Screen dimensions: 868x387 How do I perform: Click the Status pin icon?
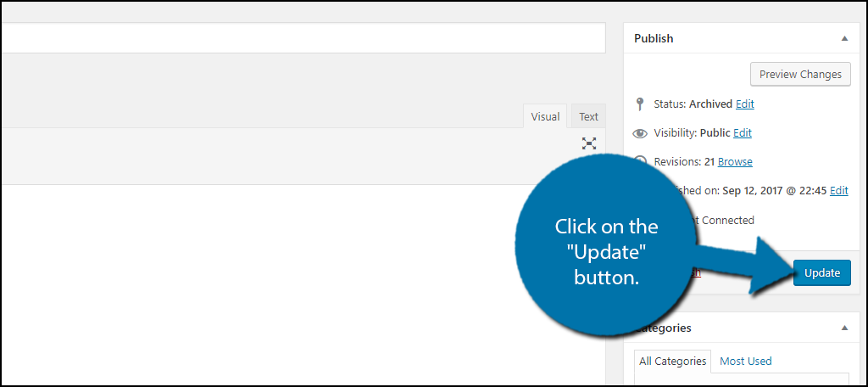pyautogui.click(x=640, y=104)
